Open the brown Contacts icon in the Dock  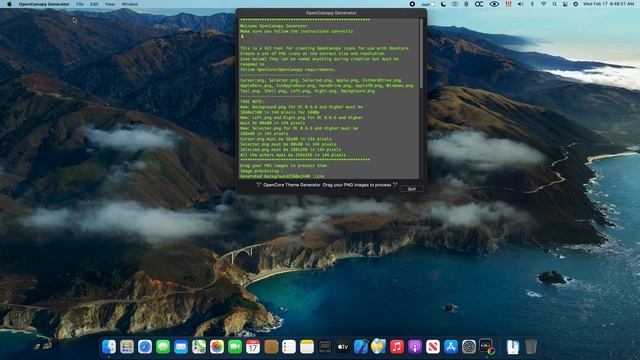[271, 347]
